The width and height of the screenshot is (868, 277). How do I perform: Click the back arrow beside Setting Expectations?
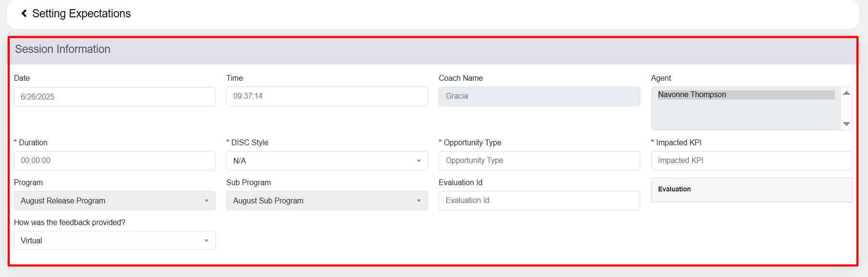pos(24,13)
